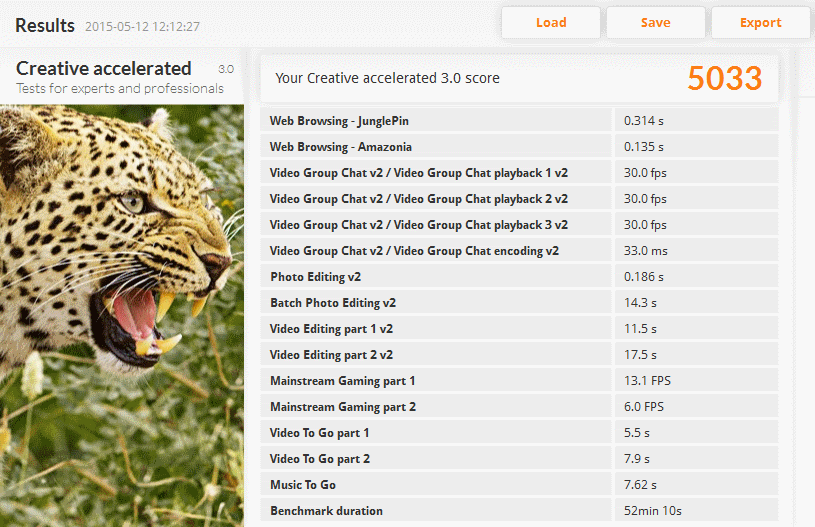The image size is (815, 527).
Task: Click the Save button
Action: pyautogui.click(x=655, y=23)
